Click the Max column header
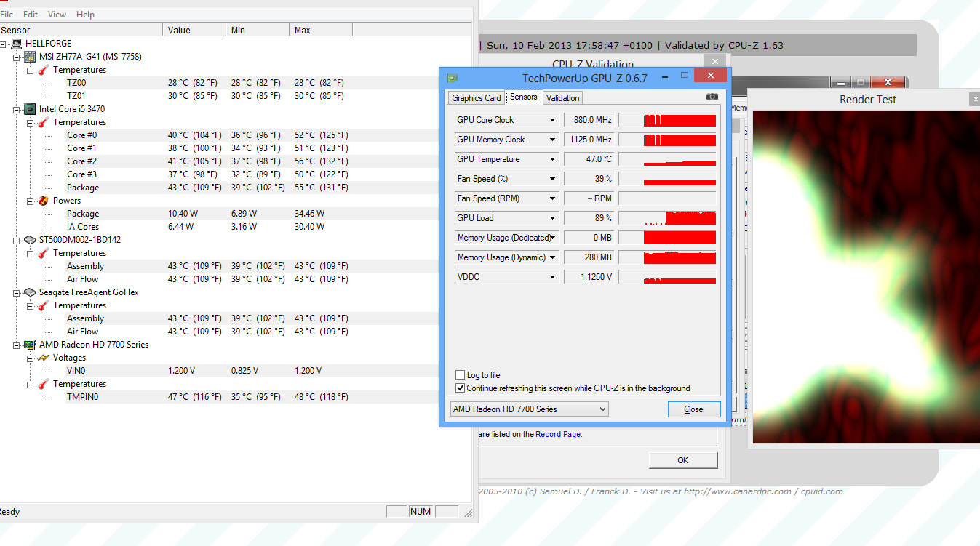The width and height of the screenshot is (980, 546). pyautogui.click(x=321, y=30)
